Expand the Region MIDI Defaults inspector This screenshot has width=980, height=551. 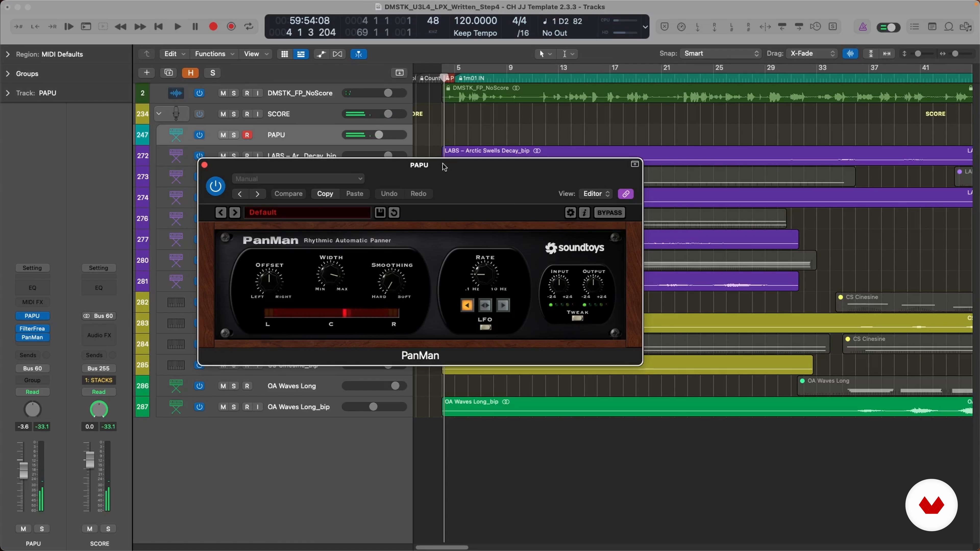(x=8, y=54)
